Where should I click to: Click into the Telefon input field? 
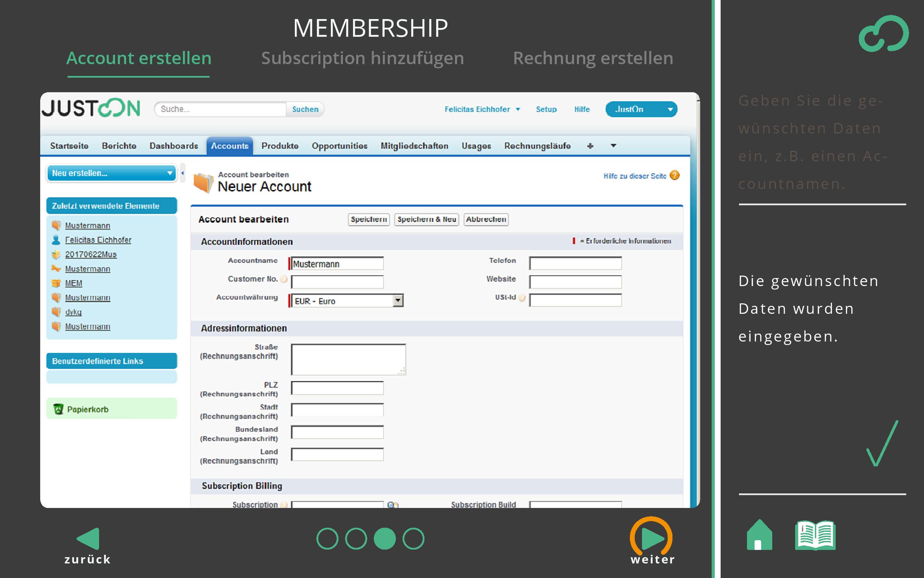575,264
